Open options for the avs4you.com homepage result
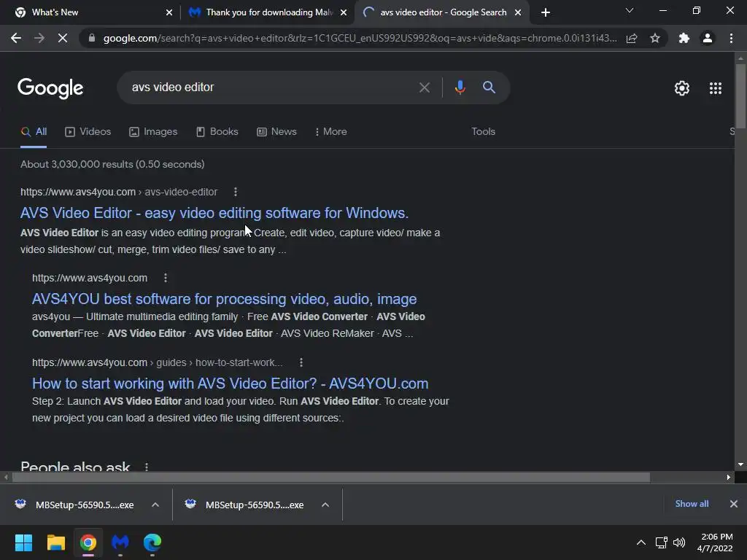Viewport: 747px width, 560px height. (x=166, y=278)
